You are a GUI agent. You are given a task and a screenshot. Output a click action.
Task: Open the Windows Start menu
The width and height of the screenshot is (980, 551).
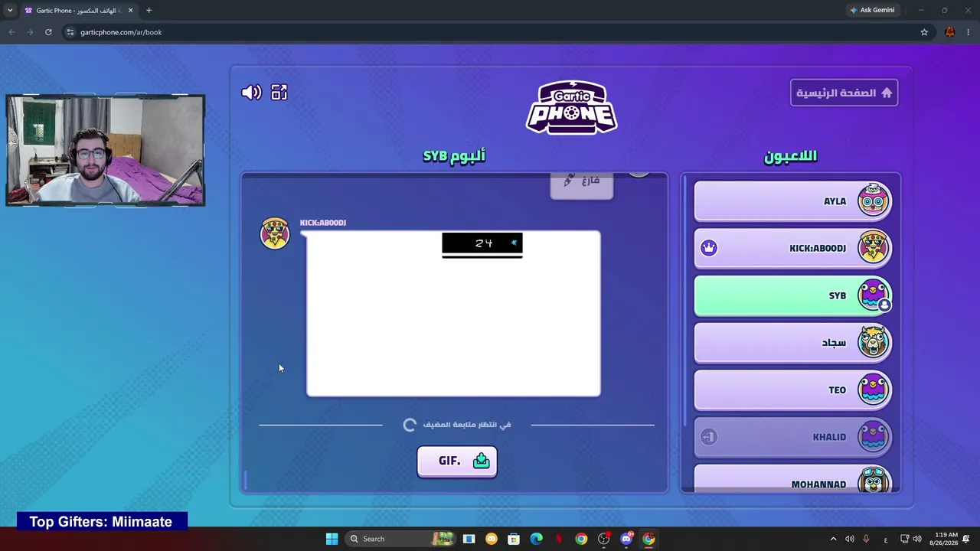(x=332, y=539)
